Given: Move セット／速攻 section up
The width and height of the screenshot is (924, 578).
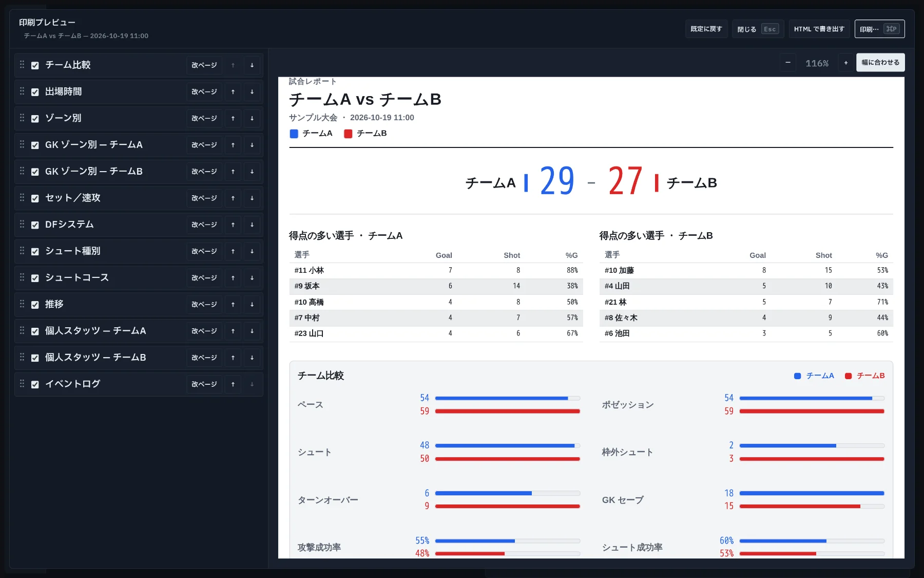Looking at the screenshot, I should [233, 198].
